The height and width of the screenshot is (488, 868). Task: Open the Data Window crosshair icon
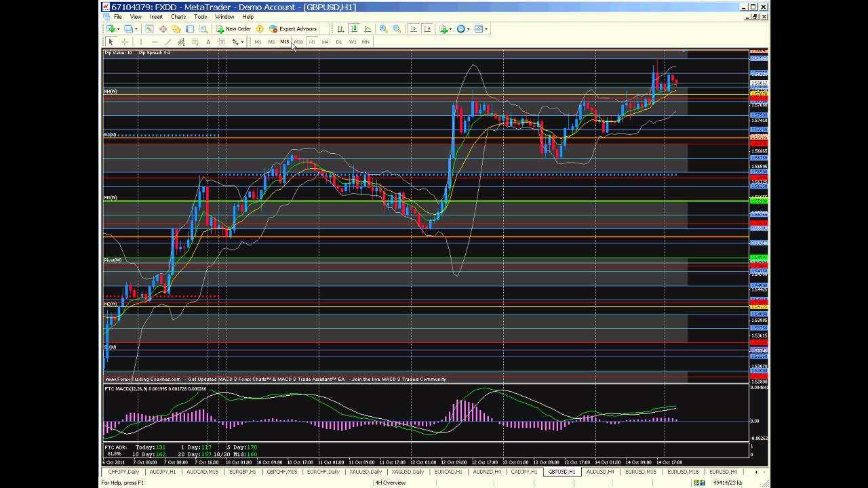163,28
